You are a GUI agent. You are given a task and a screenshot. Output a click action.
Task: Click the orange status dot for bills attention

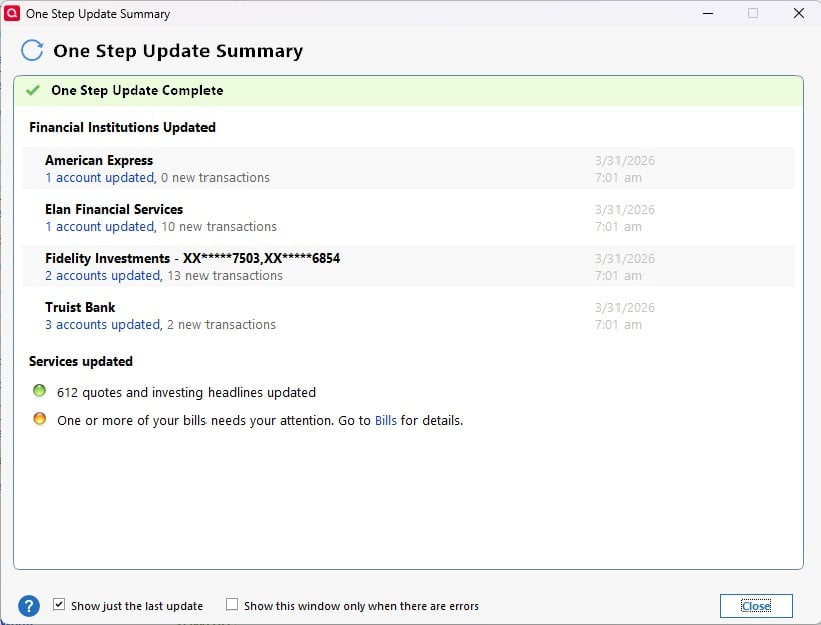39,419
